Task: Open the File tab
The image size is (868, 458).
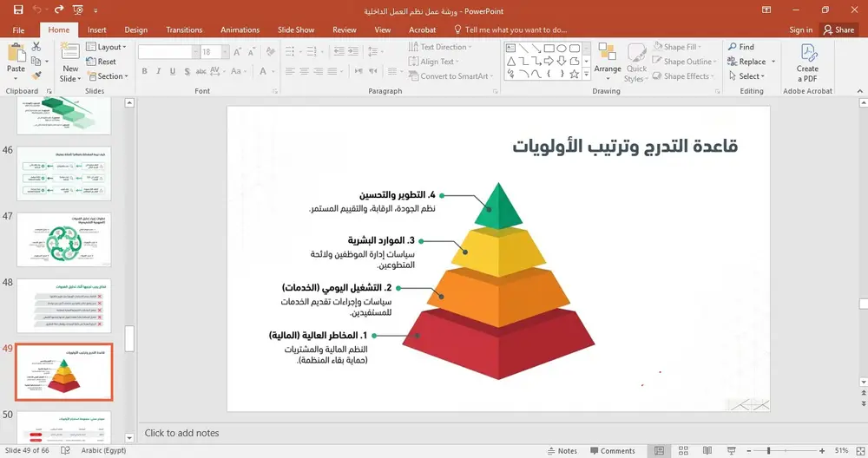Action: click(18, 29)
